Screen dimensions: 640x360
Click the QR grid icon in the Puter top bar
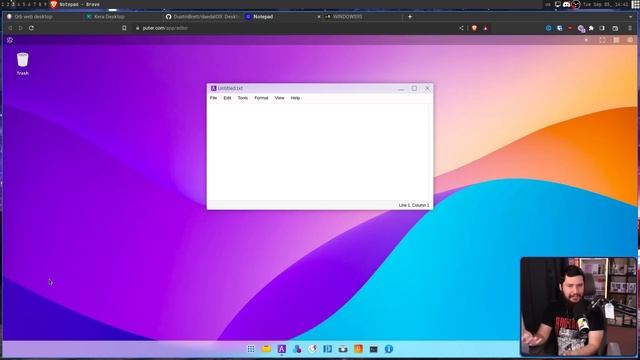click(x=616, y=40)
